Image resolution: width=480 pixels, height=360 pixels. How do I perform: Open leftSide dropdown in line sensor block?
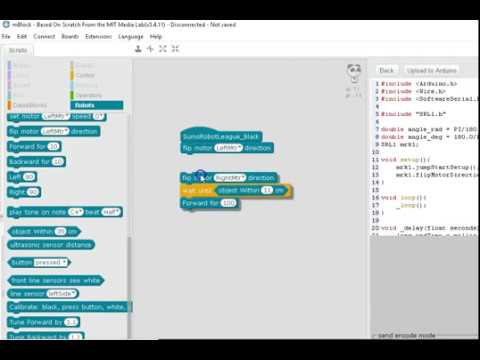coord(62,294)
